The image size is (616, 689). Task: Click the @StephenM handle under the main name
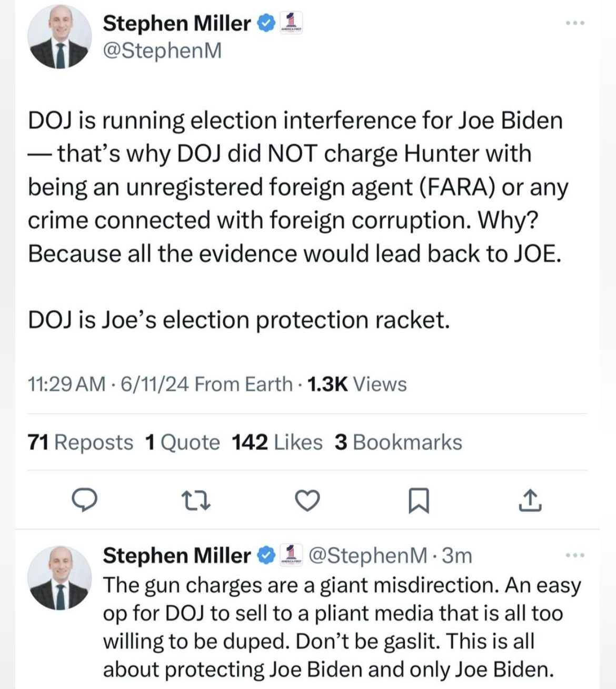click(x=162, y=51)
